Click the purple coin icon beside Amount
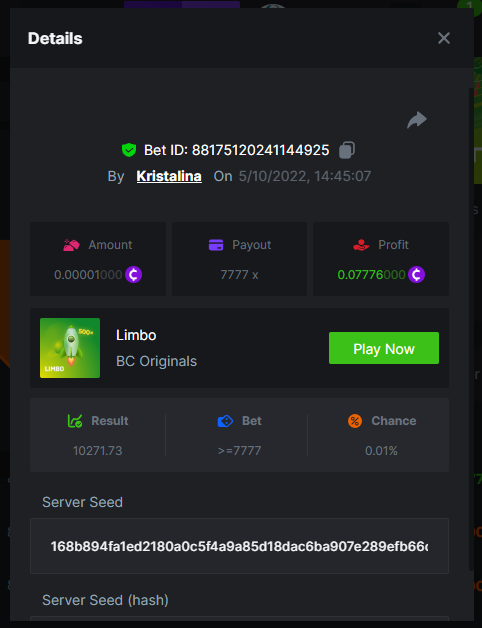The height and width of the screenshot is (628, 482). pyautogui.click(x=133, y=275)
